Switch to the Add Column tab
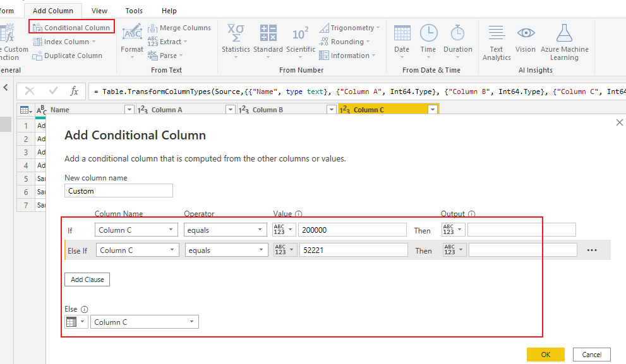 tap(53, 11)
